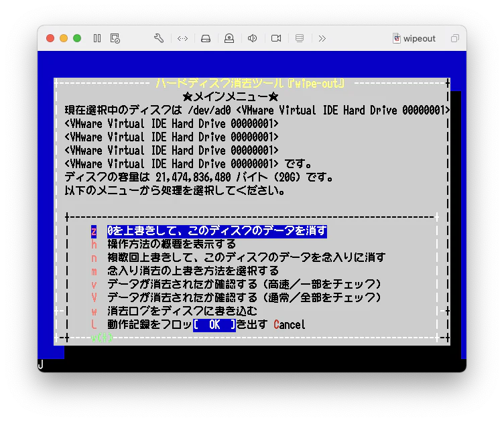Open virtual machine settings wrench
This screenshot has width=504, height=422.
[x=159, y=39]
